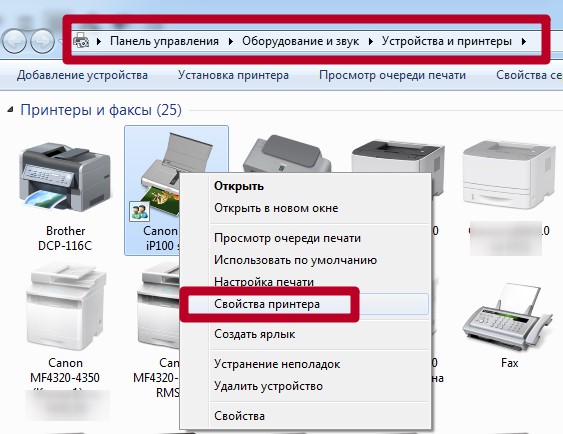Click the Canon MF4320-4350 label

[x=65, y=370]
